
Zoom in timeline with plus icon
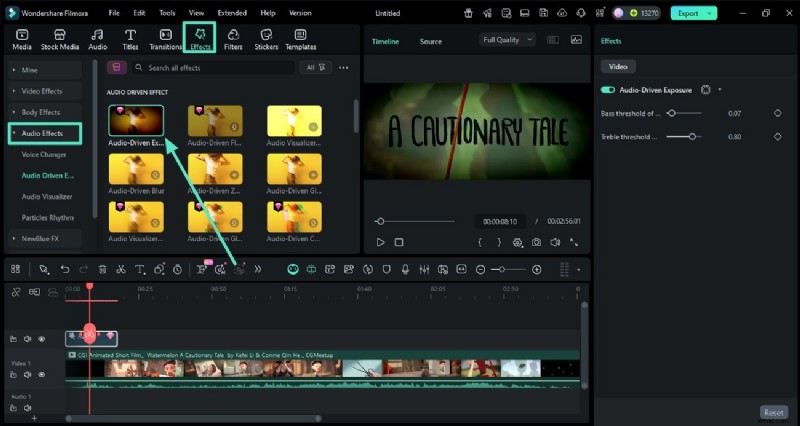pos(536,270)
